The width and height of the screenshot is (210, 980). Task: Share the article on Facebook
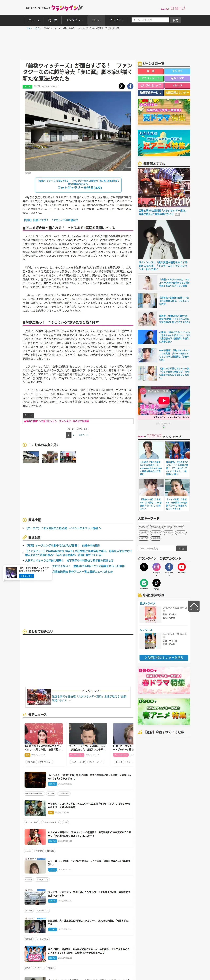tap(130, 86)
